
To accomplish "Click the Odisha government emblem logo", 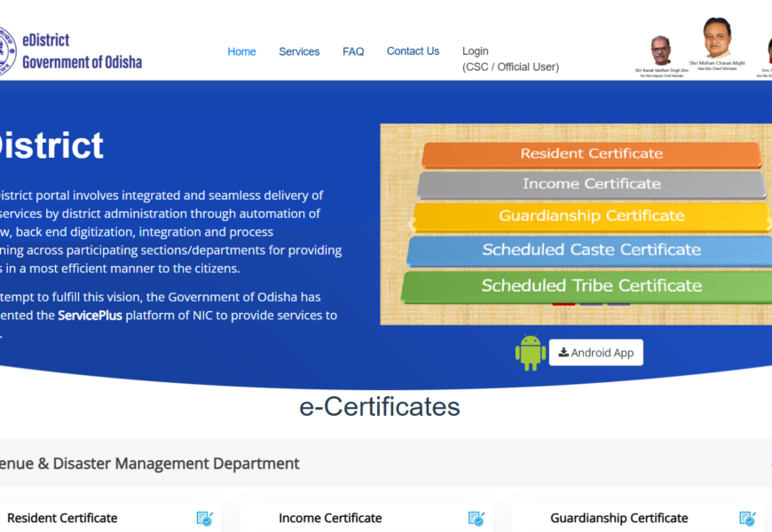I will point(6,51).
